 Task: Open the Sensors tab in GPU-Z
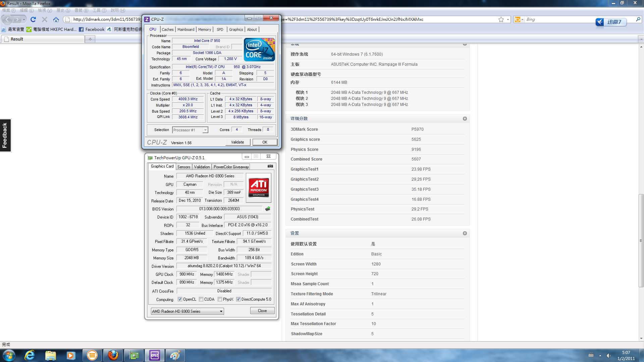[x=184, y=167]
